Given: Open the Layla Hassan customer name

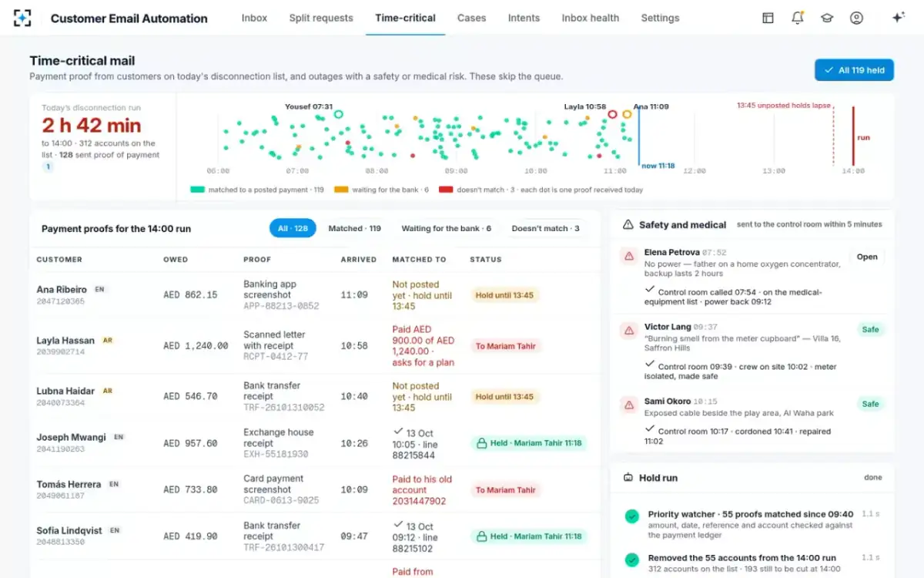Looking at the screenshot, I should (65, 341).
